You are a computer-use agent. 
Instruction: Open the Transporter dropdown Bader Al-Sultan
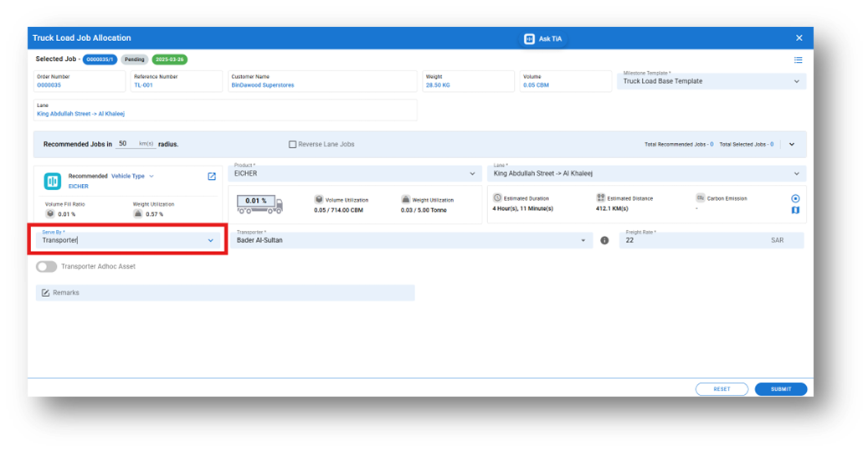[x=411, y=239]
